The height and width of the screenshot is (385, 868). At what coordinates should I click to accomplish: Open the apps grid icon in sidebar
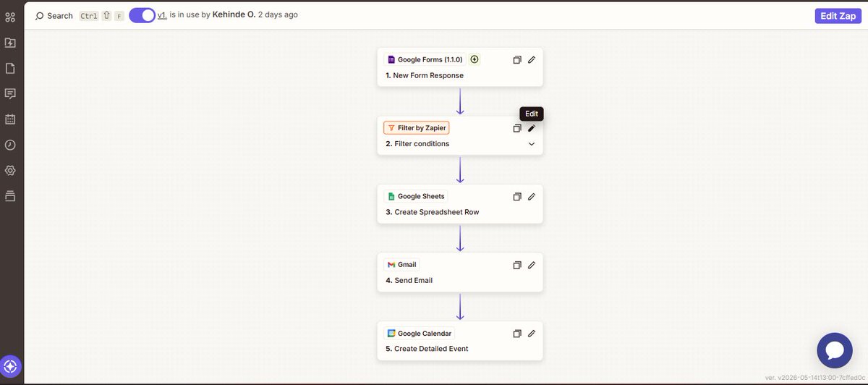point(10,16)
